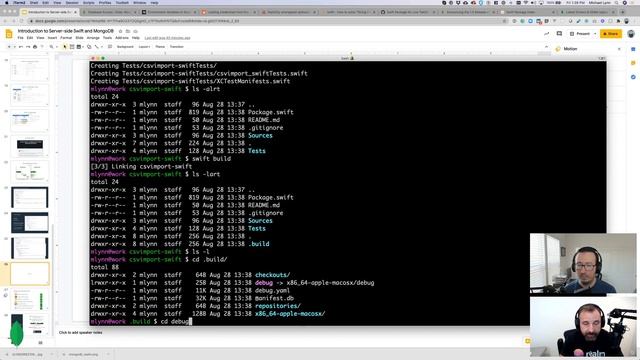Click the Sources directory in terminal listing
The width and height of the screenshot is (640, 360).
point(260,136)
